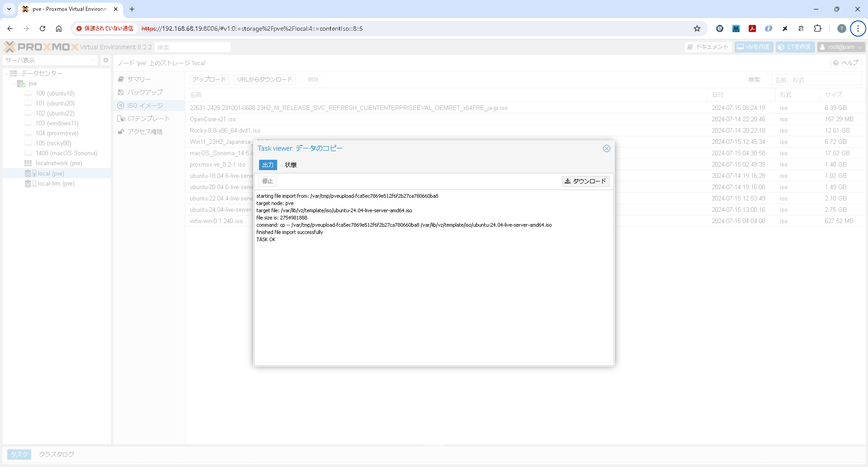Click the 停止 button in Task viewer
Viewport: 868px width, 467px height.
pyautogui.click(x=268, y=181)
